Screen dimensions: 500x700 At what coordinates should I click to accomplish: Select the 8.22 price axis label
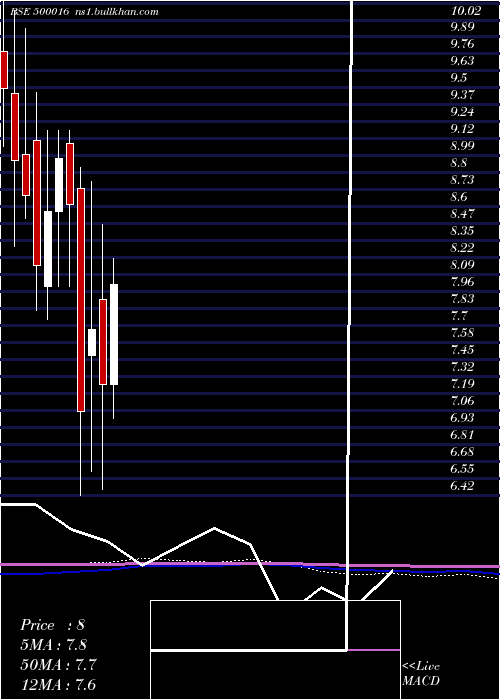pyautogui.click(x=462, y=248)
